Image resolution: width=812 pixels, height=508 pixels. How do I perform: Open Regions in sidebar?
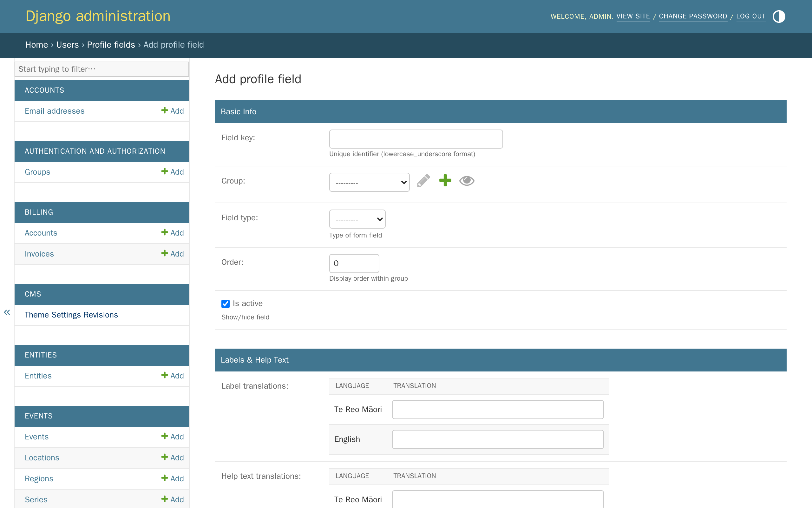click(x=39, y=478)
